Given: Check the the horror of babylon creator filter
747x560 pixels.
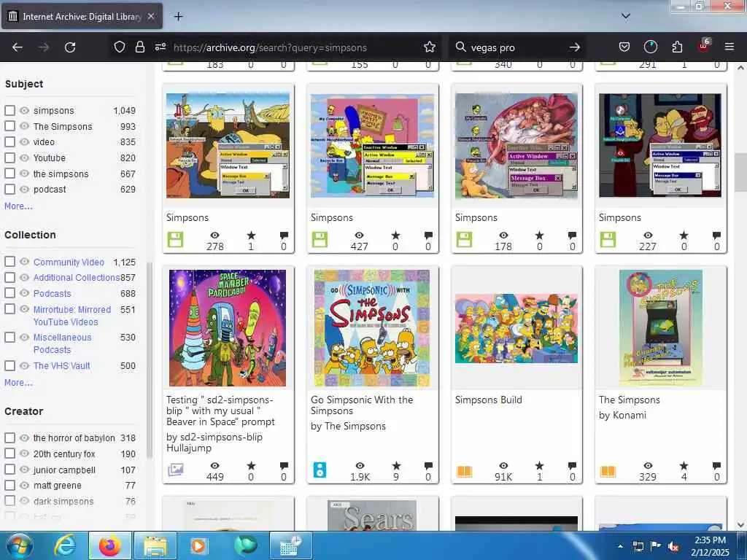Looking at the screenshot, I should click(9, 437).
